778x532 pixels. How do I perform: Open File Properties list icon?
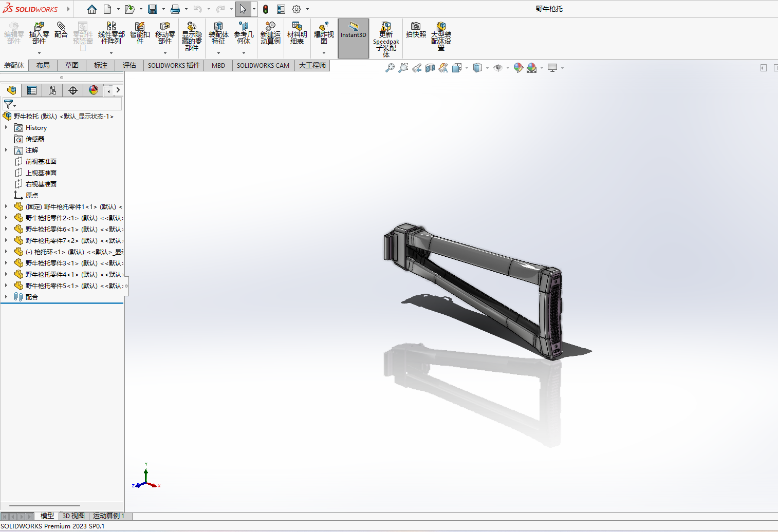(x=281, y=9)
